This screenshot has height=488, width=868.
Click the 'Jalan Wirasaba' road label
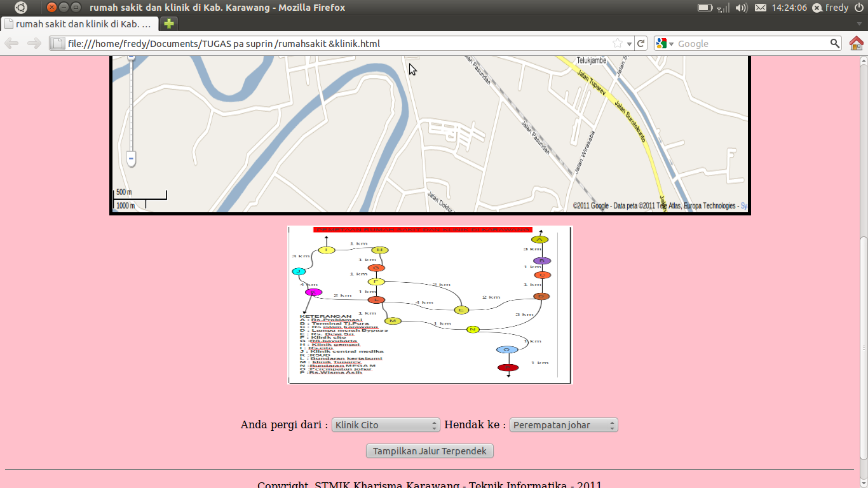pyautogui.click(x=584, y=152)
